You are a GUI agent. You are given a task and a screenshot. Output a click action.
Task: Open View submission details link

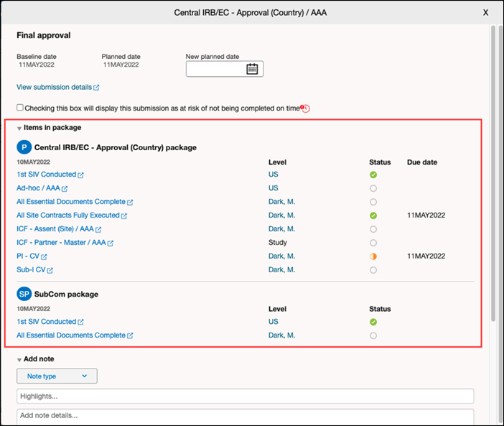pos(54,87)
